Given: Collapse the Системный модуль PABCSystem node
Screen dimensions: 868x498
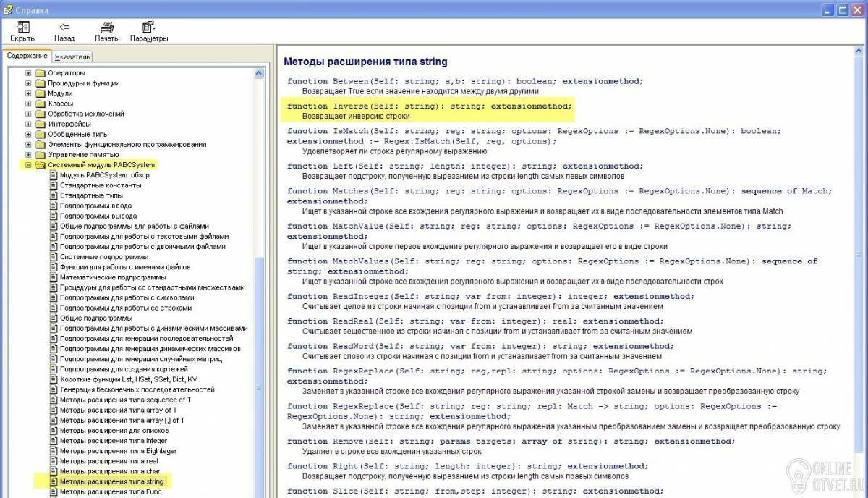Looking at the screenshot, I should pos(29,164).
